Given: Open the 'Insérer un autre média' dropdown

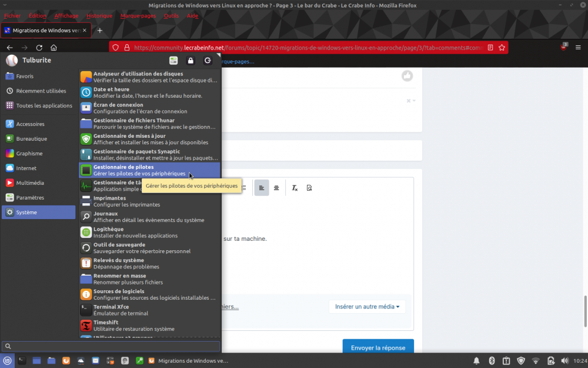Looking at the screenshot, I should point(367,306).
